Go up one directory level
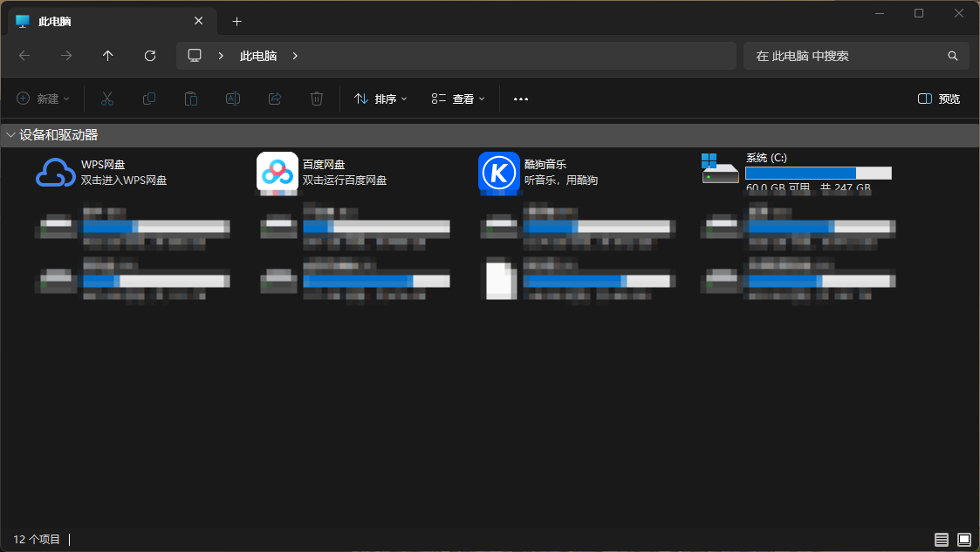 coord(108,56)
